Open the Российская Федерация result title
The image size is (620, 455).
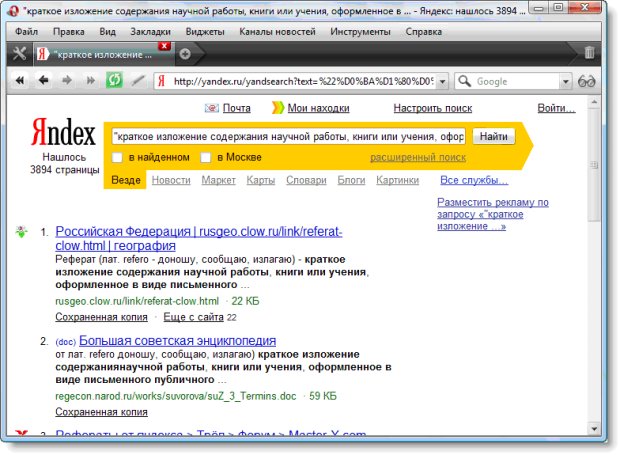[x=198, y=238]
